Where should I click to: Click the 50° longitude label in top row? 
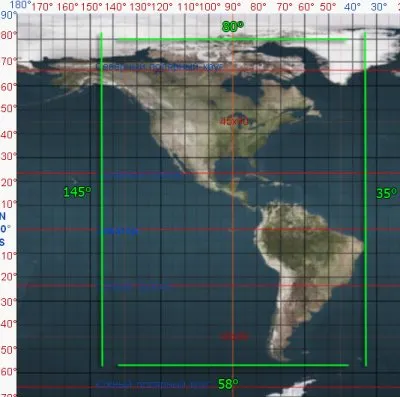point(328,7)
